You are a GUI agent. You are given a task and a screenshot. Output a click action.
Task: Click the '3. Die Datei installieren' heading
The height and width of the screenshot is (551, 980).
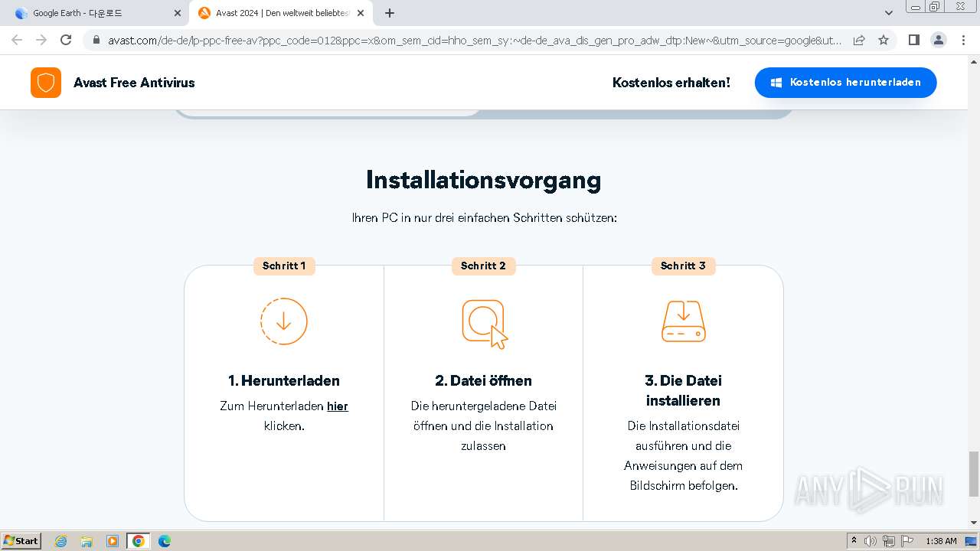tap(684, 390)
